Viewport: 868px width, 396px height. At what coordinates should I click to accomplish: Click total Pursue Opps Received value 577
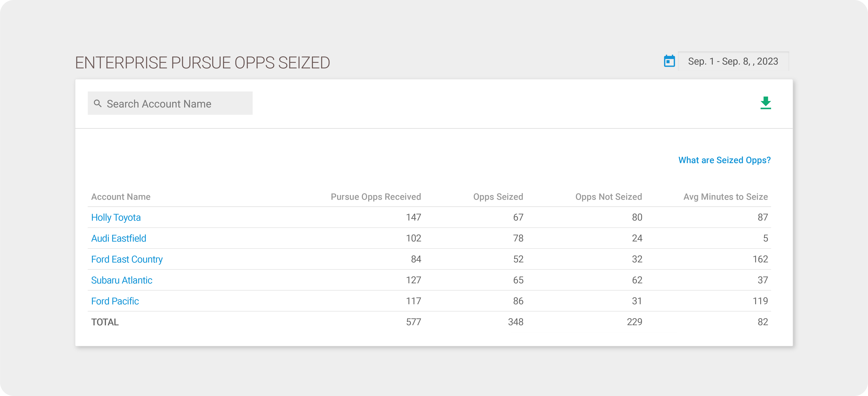coord(413,322)
